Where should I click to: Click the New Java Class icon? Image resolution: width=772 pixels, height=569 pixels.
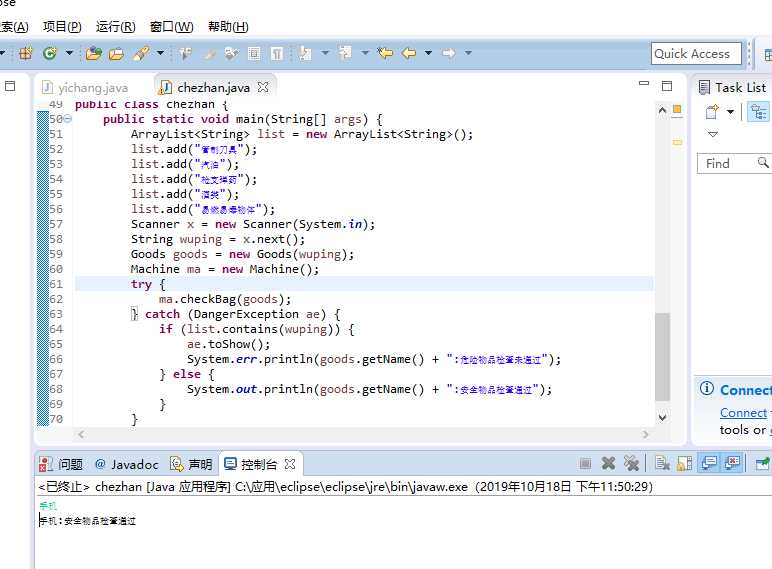pyautogui.click(x=50, y=53)
